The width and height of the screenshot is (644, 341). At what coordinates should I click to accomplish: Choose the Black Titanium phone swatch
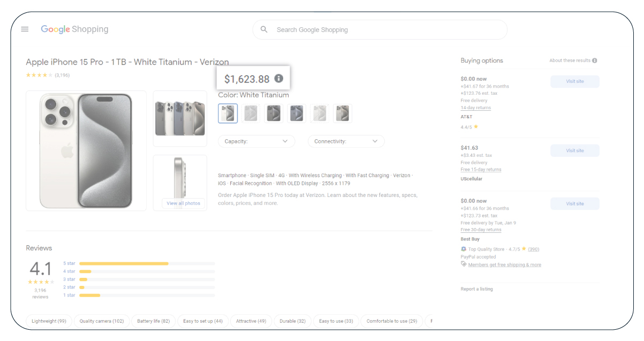[274, 113]
